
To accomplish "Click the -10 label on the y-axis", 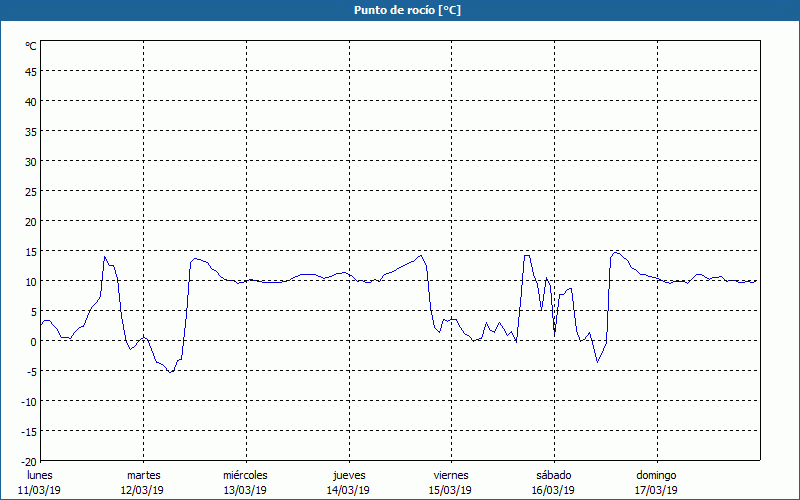I will tap(29, 401).
